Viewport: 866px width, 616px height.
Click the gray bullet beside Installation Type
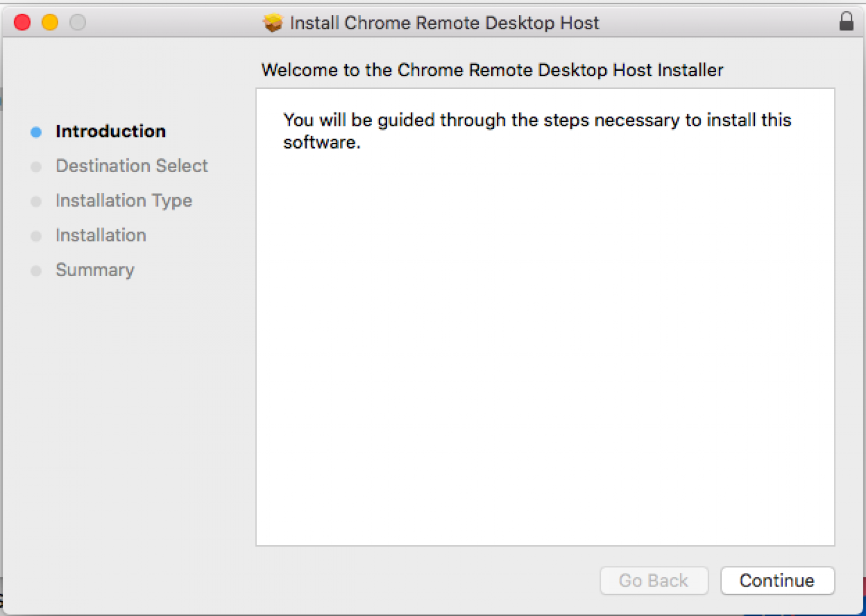[x=36, y=202]
